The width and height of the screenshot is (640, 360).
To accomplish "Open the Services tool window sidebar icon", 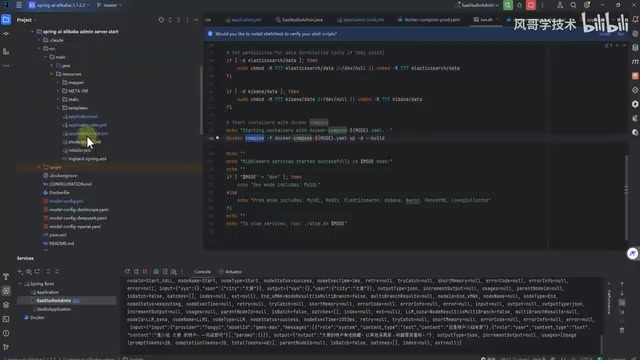I will tap(6, 291).
